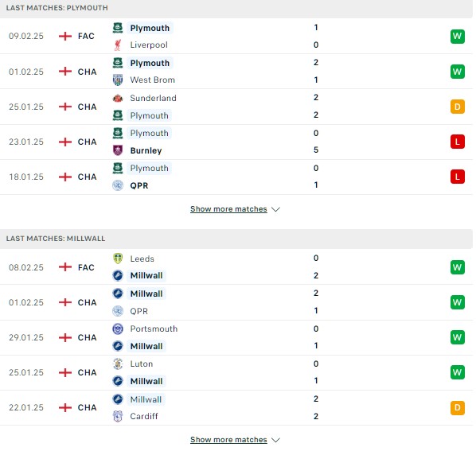476x455 pixels.
Task: Expand Plymouth's Show more matches chevron
Action: pos(275,209)
